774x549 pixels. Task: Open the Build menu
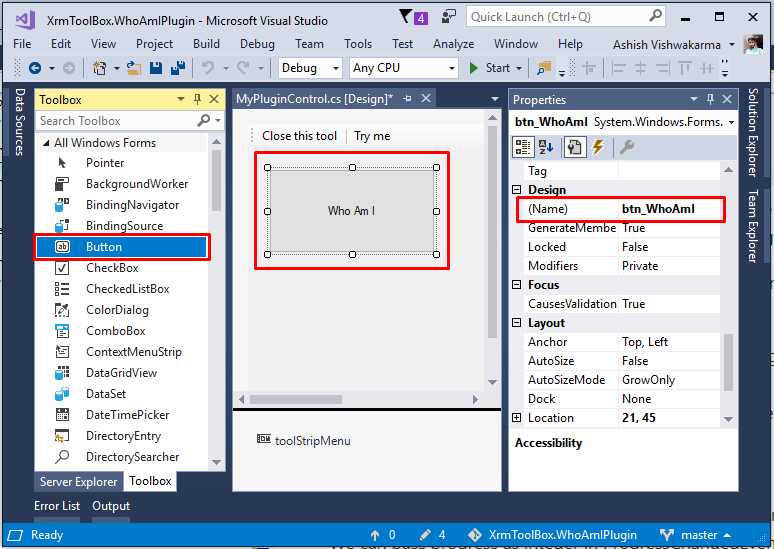[x=206, y=44]
